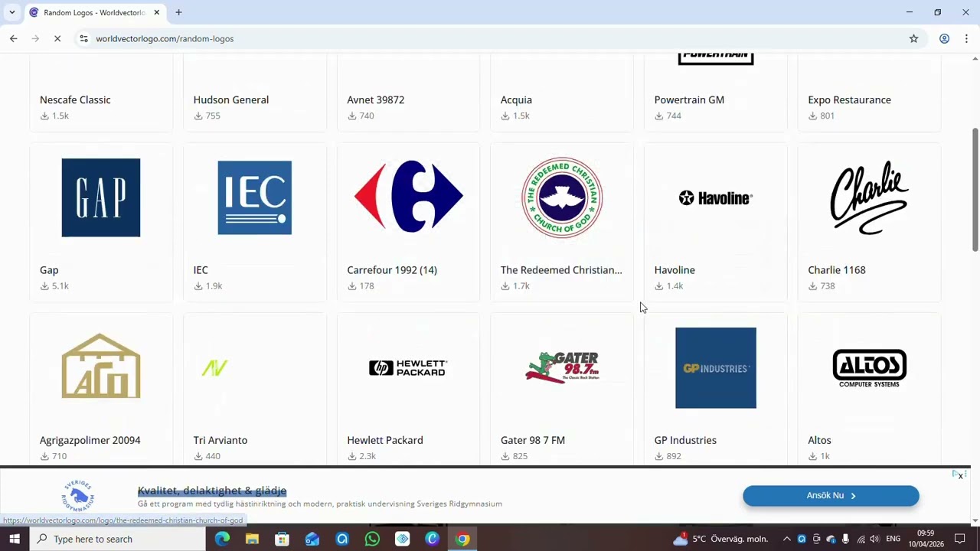Click the Avnet 39872 title link
Screen dimensions: 980x551
pyautogui.click(x=375, y=99)
